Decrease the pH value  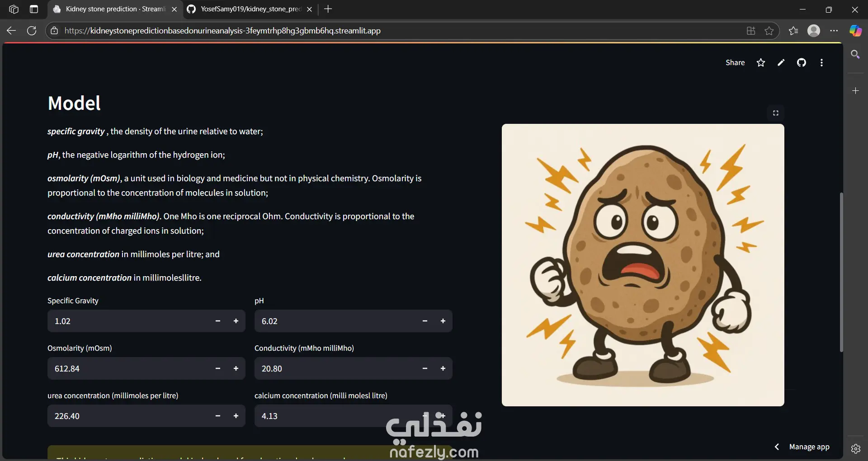(425, 321)
